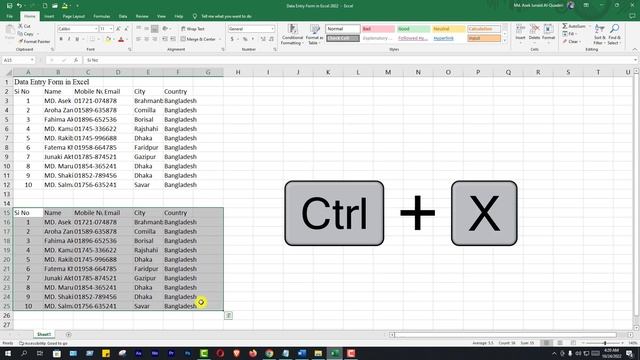
Task: Expand the Name Box dropdown
Action: tap(32, 60)
